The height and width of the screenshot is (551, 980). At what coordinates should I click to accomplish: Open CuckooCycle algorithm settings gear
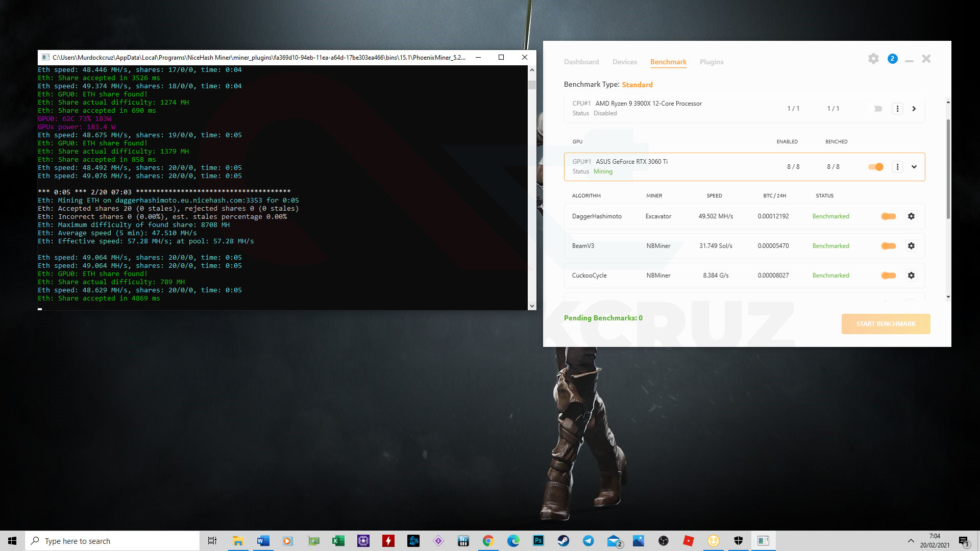(911, 275)
